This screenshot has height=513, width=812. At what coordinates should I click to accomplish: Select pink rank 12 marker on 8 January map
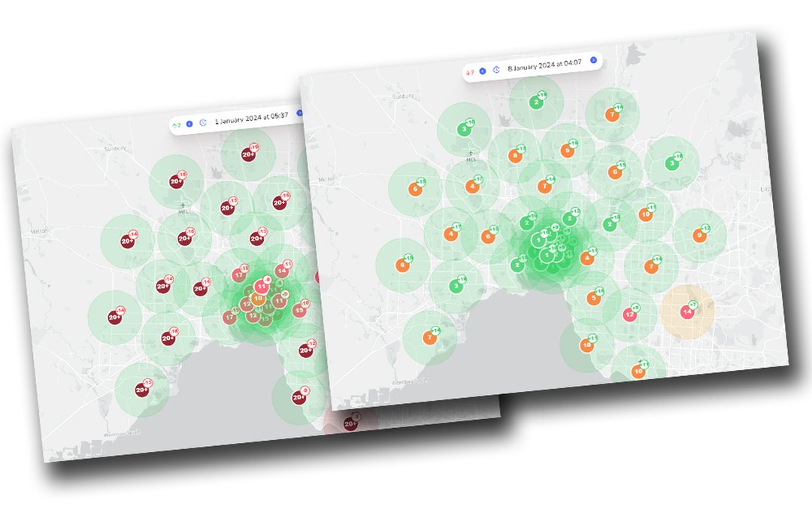point(629,314)
